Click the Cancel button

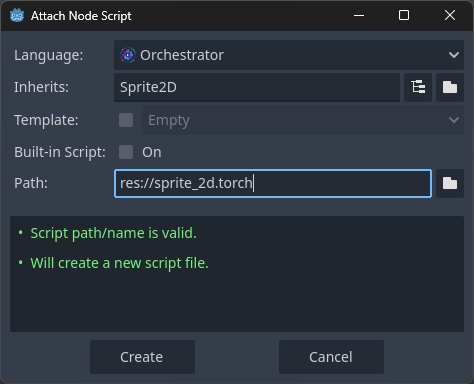(x=331, y=357)
